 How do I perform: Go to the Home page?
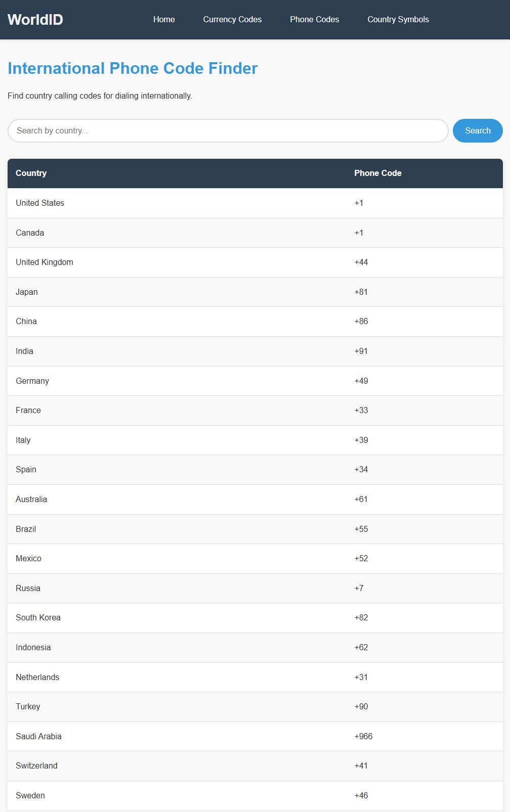click(x=164, y=20)
